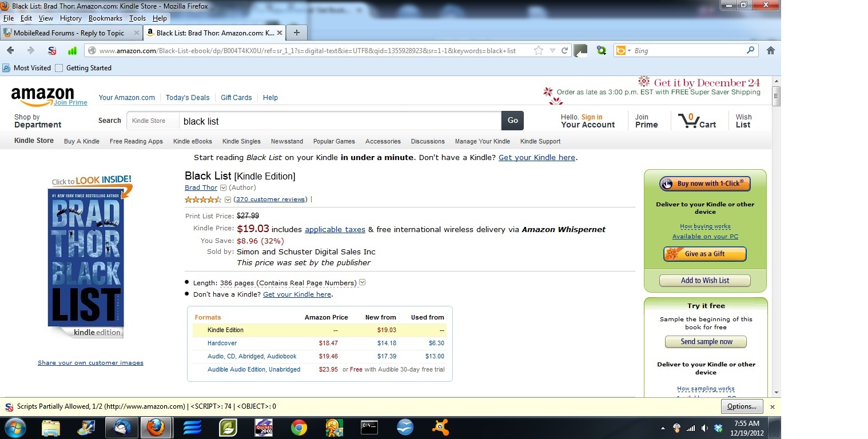Click the green signal bars toolbar icon
Viewport: 868px width, 439px height.
(72, 51)
